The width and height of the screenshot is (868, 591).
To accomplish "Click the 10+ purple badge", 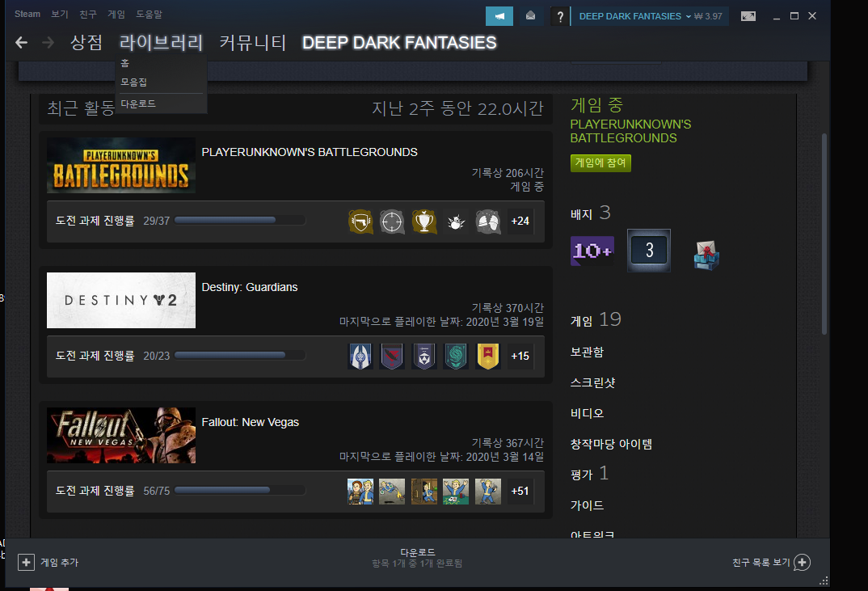I will (x=592, y=251).
